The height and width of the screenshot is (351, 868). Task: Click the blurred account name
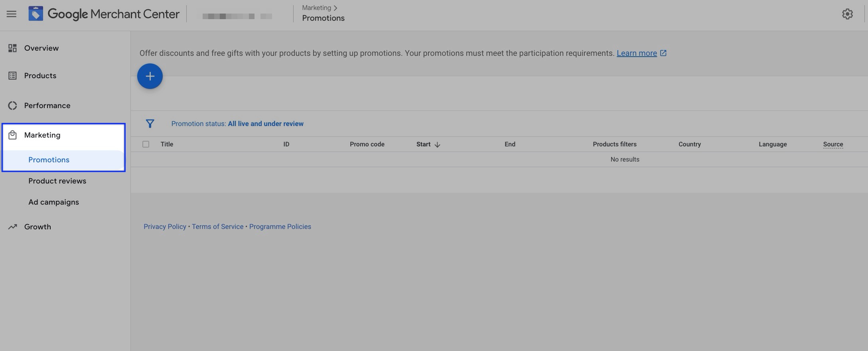[237, 16]
